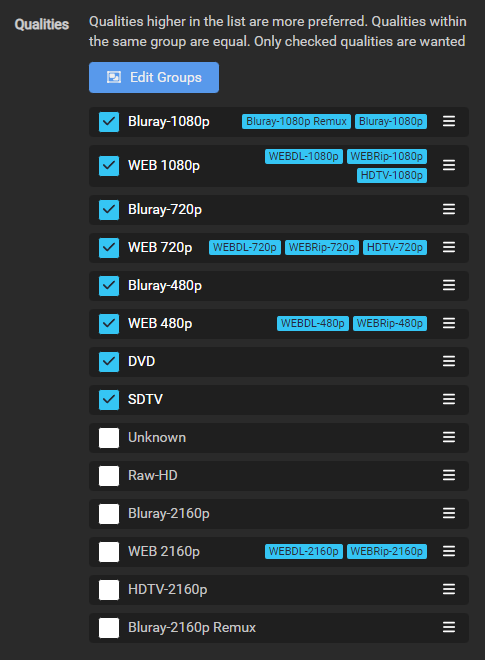
Task: Click the Edit Groups button
Action: tap(154, 77)
